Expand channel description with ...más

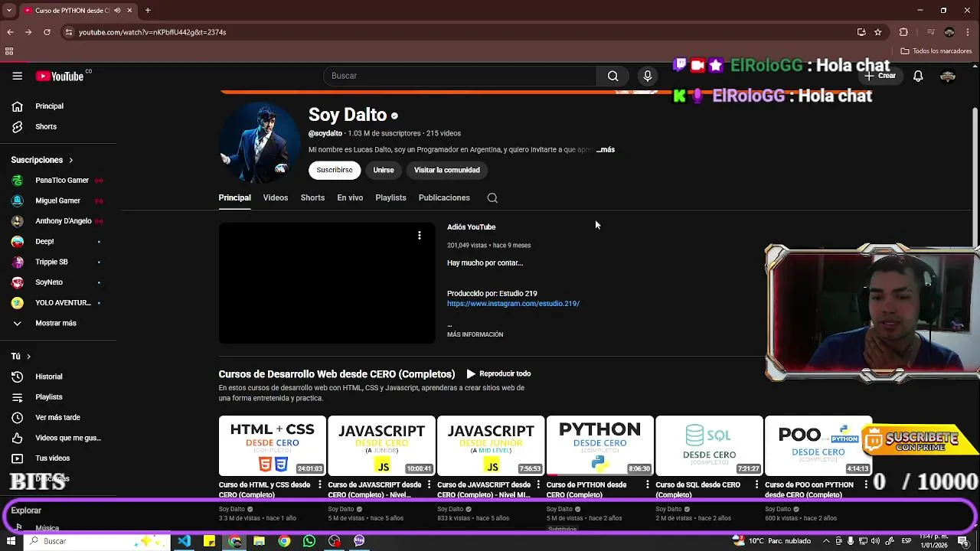[606, 150]
